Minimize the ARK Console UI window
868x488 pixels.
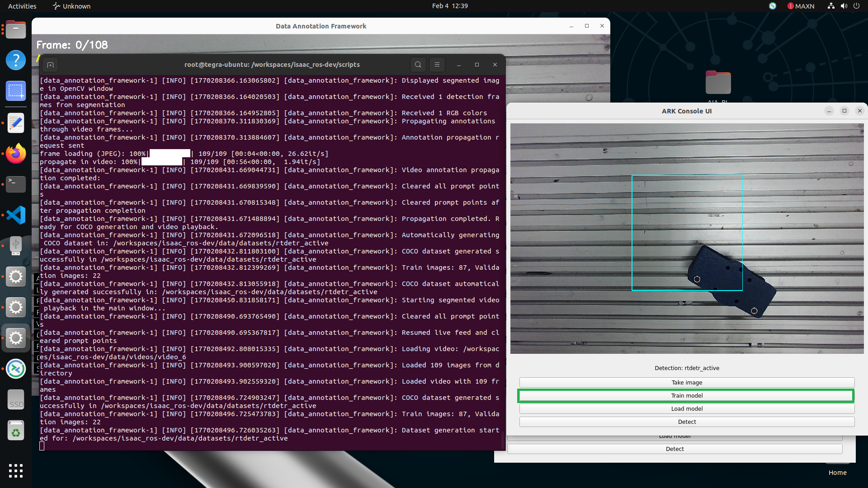pos(829,111)
